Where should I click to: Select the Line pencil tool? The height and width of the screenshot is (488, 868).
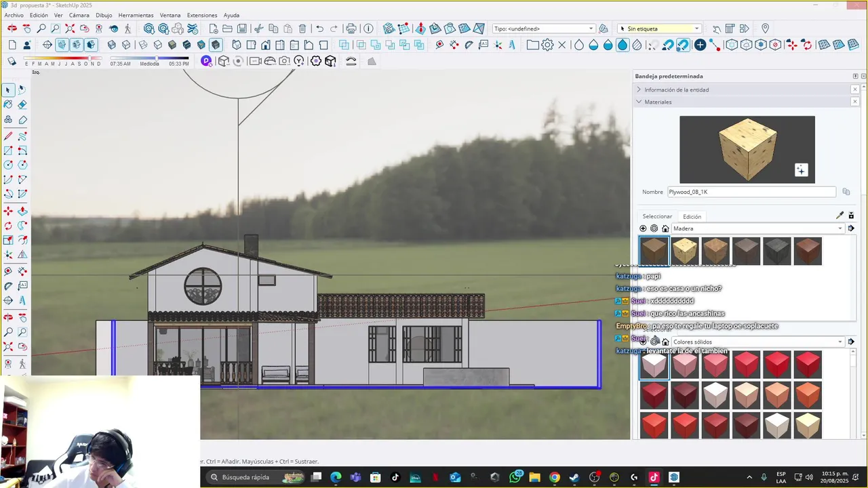pyautogui.click(x=8, y=136)
